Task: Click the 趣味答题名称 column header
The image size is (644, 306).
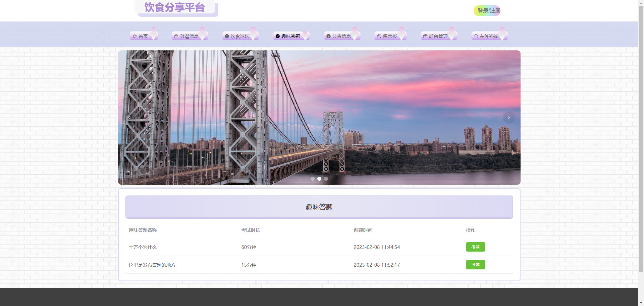Action: 143,230
